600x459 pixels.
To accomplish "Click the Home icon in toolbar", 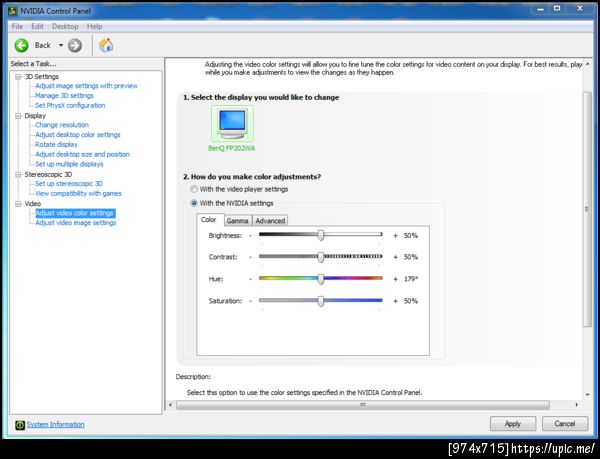I will pos(106,45).
